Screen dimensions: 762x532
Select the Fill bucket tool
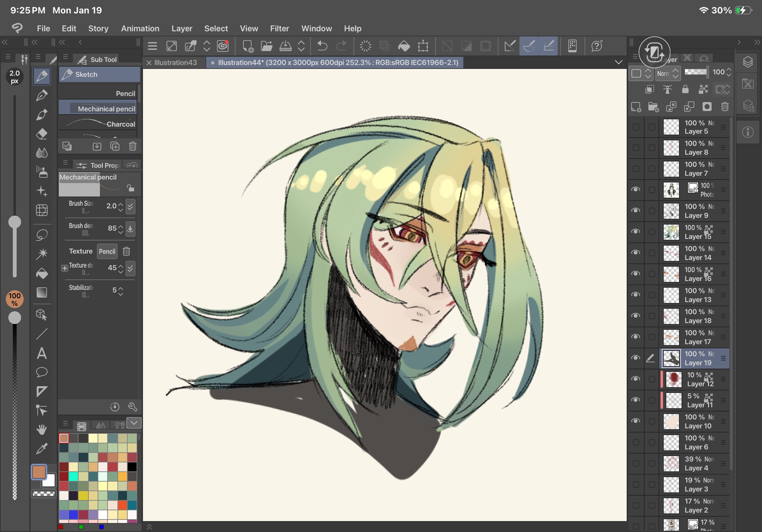pos(42,273)
